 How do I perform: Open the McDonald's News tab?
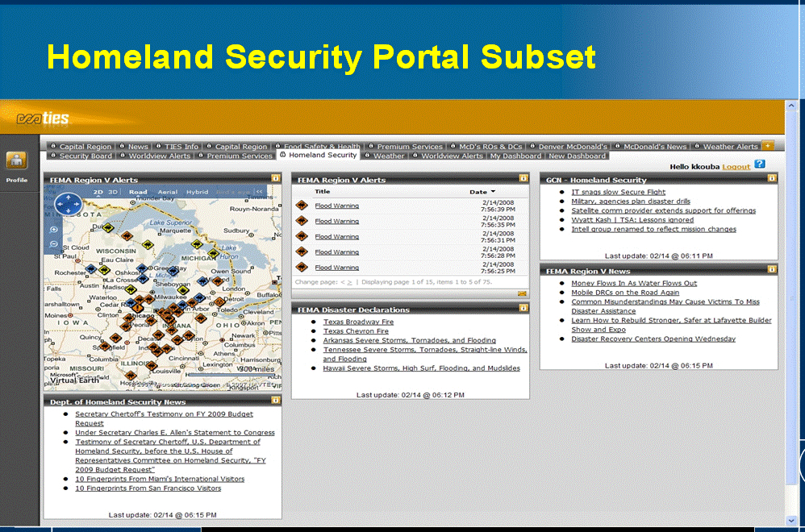(x=650, y=146)
